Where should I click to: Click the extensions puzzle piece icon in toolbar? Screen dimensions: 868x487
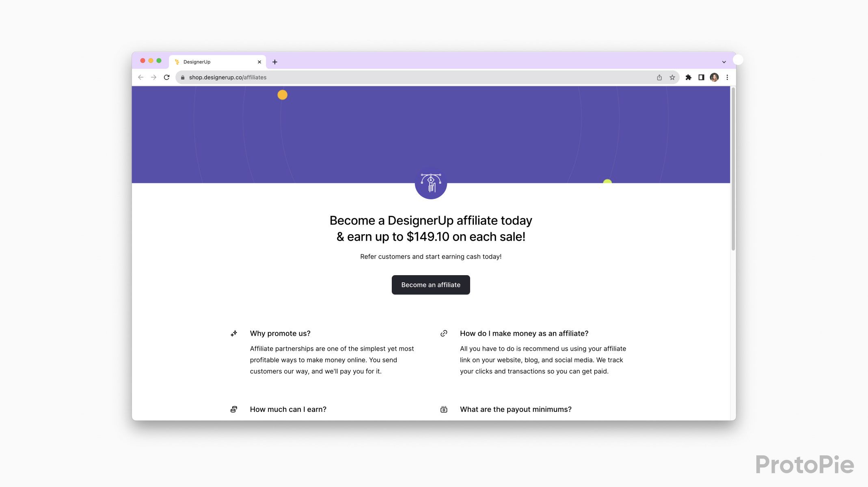689,78
